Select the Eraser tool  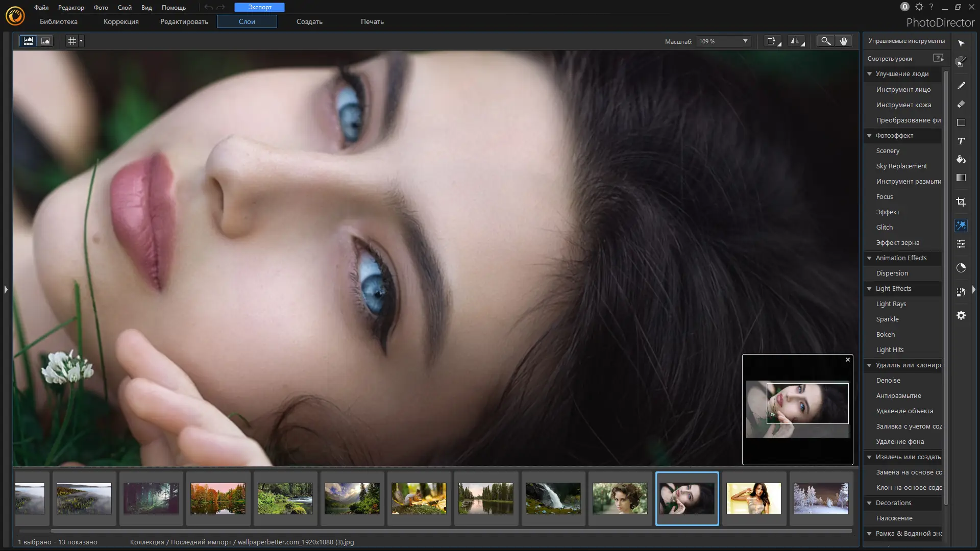[x=961, y=104]
